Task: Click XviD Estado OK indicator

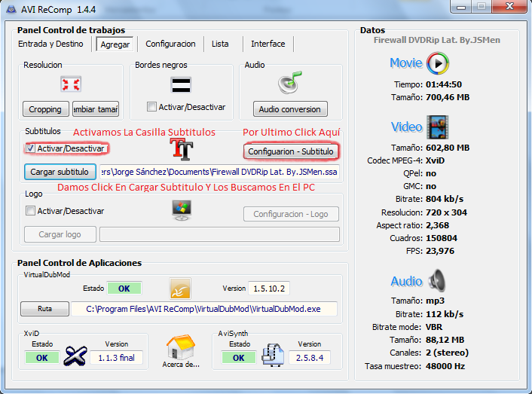Action: (x=42, y=358)
